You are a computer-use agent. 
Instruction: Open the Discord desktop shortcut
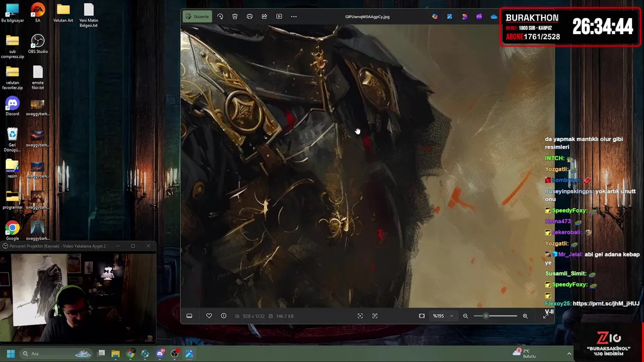tap(12, 107)
